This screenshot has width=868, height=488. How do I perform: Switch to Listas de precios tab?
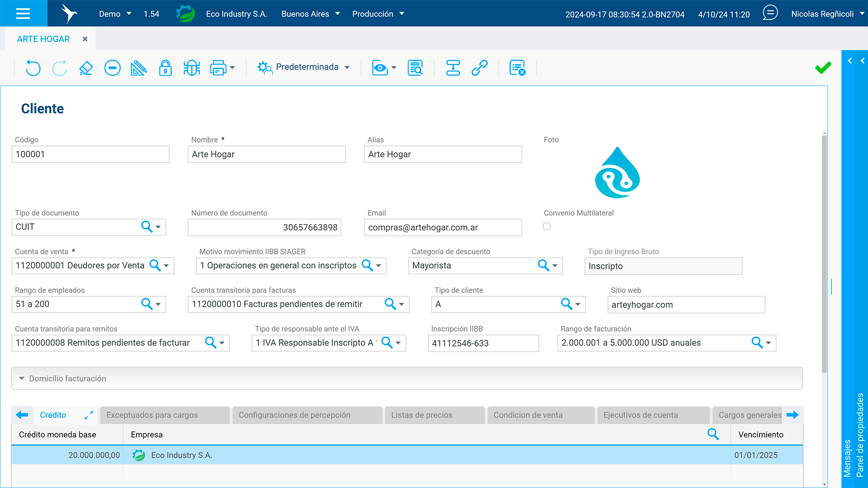[x=435, y=415]
